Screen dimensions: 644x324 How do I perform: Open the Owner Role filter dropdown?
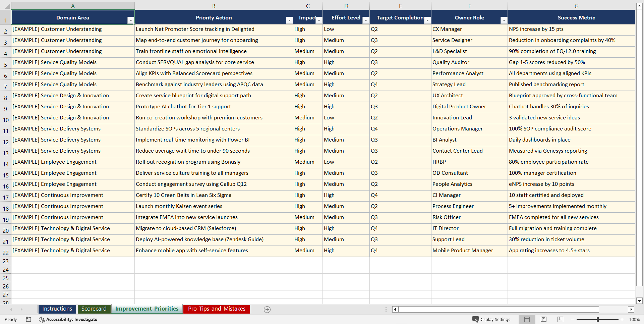pyautogui.click(x=504, y=20)
